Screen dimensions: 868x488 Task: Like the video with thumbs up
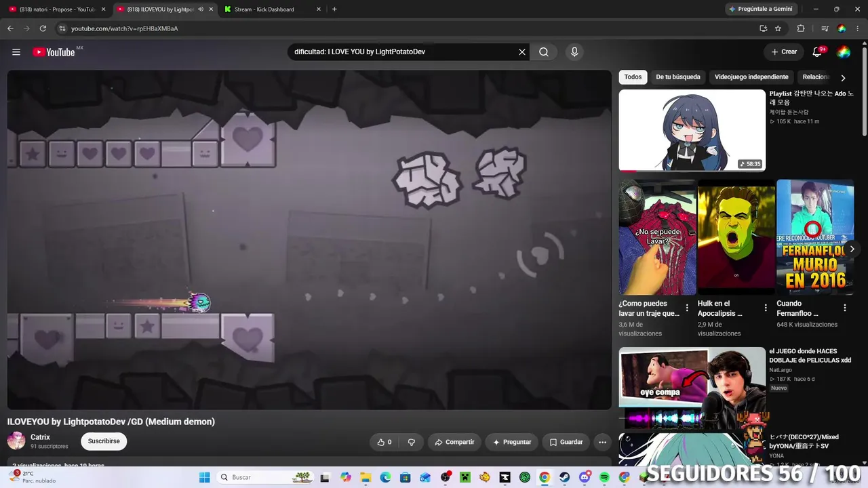click(384, 442)
